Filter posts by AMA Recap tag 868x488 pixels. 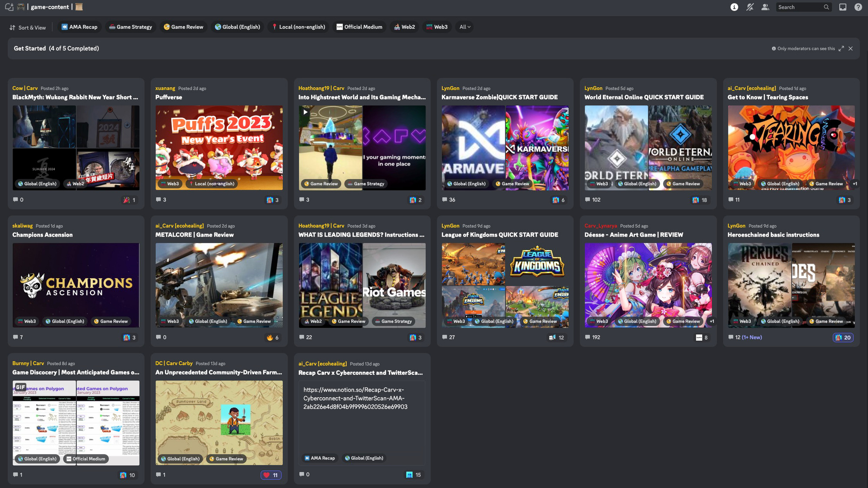(x=79, y=27)
